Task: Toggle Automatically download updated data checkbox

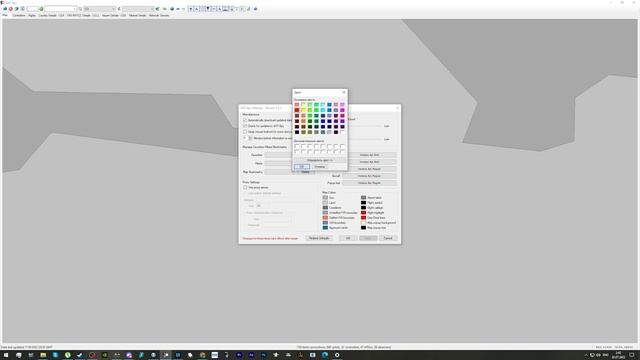Action: tap(245, 120)
